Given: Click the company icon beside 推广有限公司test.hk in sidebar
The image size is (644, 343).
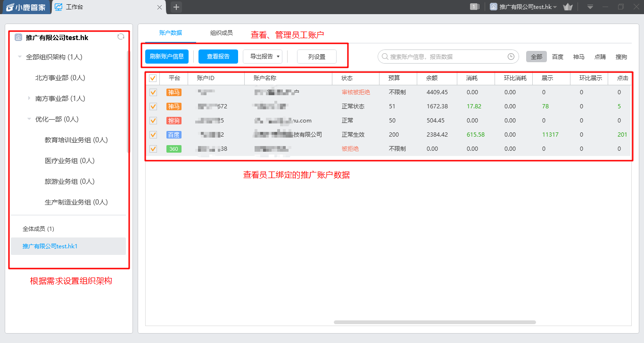Looking at the screenshot, I should click(18, 38).
